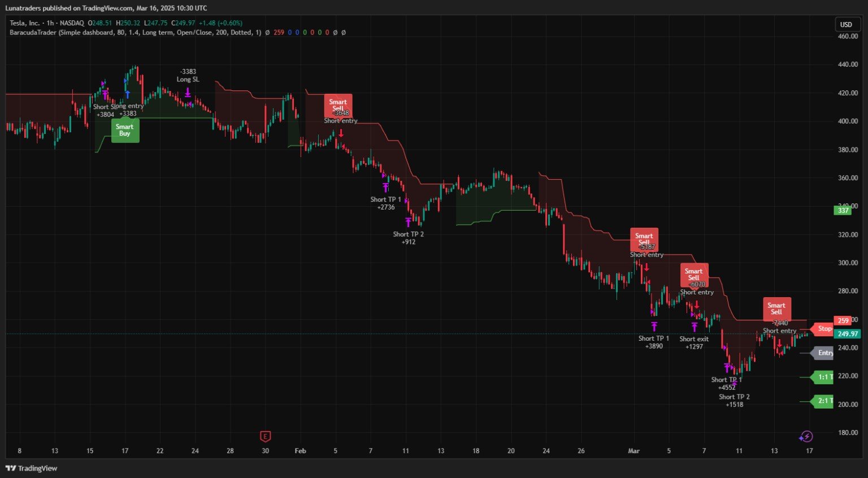The width and height of the screenshot is (868, 478).
Task: Click the '18' date axis label
Action: [x=476, y=451]
